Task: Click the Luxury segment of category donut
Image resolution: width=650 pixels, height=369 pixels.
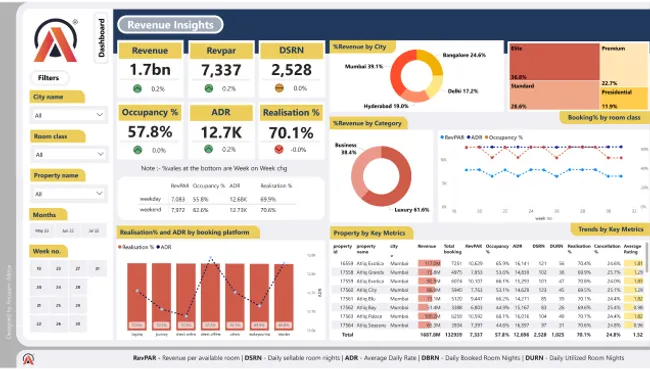Action: tap(398, 187)
